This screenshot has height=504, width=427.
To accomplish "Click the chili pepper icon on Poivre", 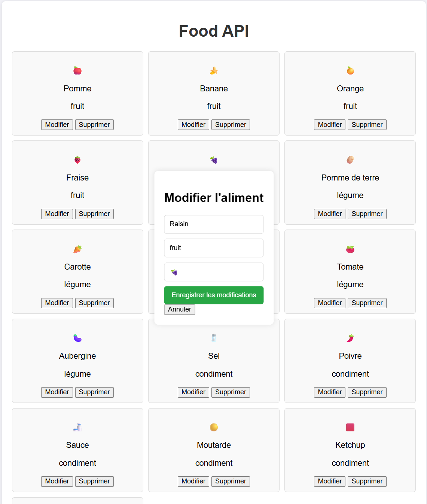I will (350, 338).
